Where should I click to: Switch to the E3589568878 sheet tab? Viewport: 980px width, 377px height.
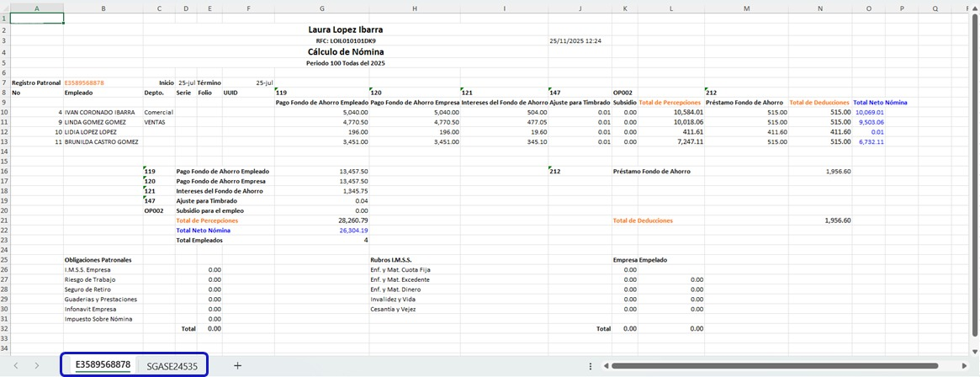point(103,365)
